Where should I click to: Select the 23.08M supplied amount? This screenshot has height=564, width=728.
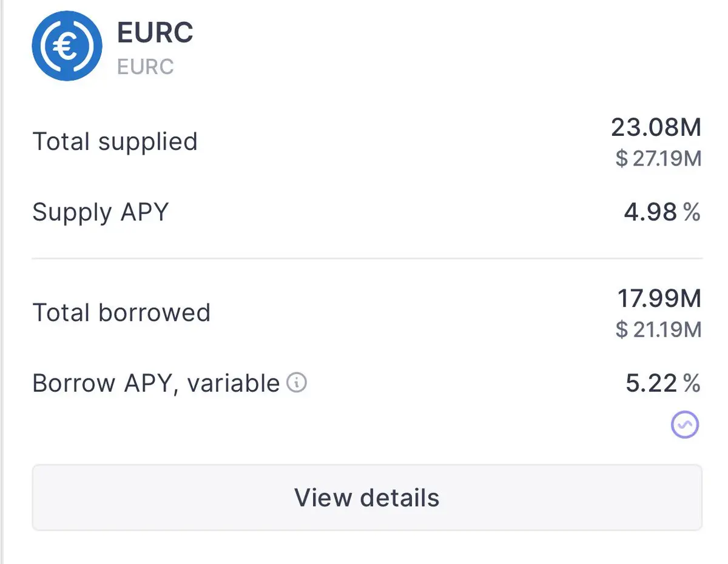tap(656, 127)
